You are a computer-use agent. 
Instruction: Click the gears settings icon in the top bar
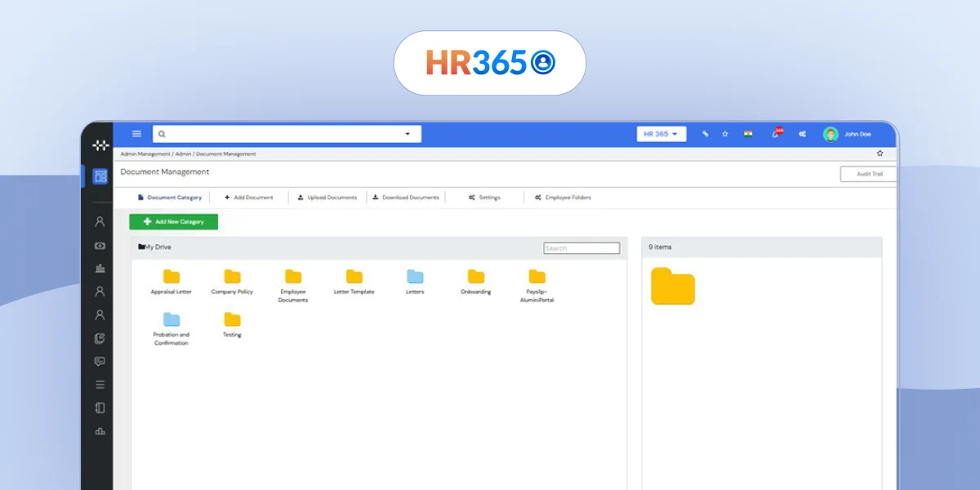[803, 134]
